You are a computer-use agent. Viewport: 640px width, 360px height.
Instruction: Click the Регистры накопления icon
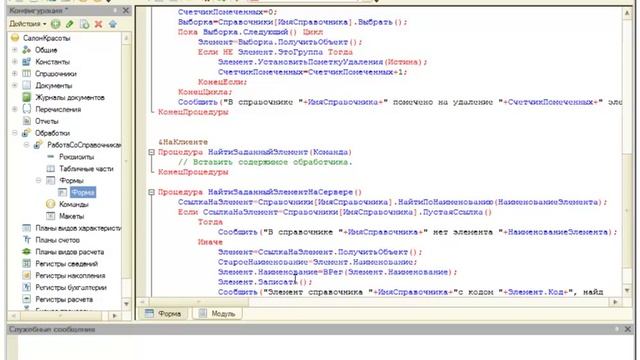click(x=27, y=275)
